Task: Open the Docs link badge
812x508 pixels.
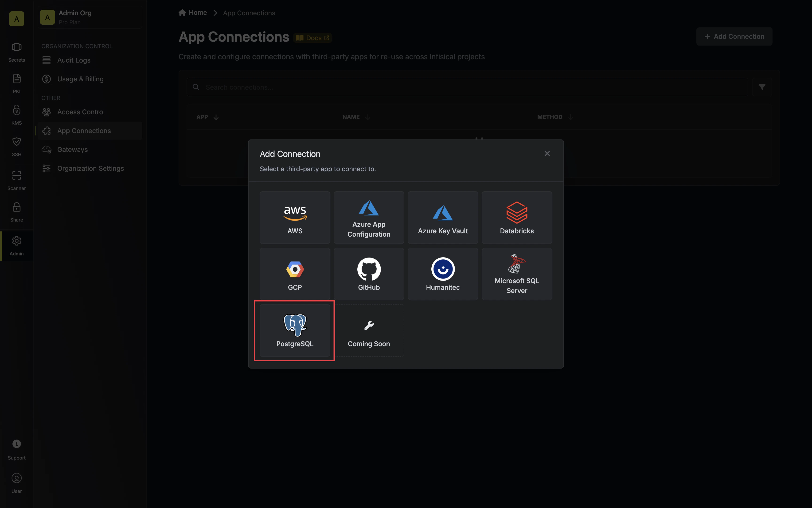Action: click(312, 38)
